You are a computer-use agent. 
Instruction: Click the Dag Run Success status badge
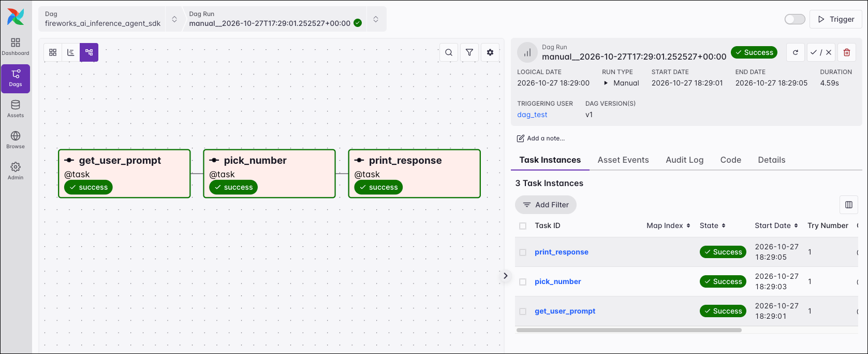[754, 52]
